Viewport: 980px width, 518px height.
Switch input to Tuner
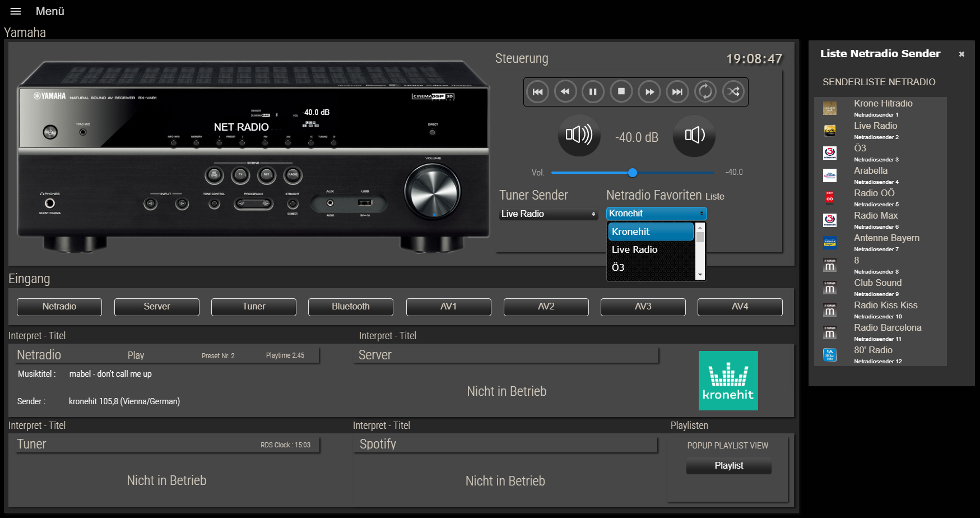point(254,307)
